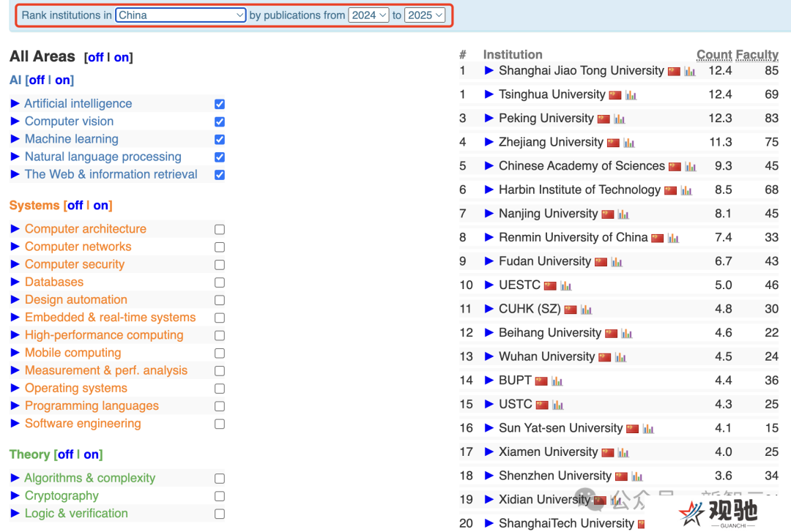Expand the Computer security area triangle

15,264
